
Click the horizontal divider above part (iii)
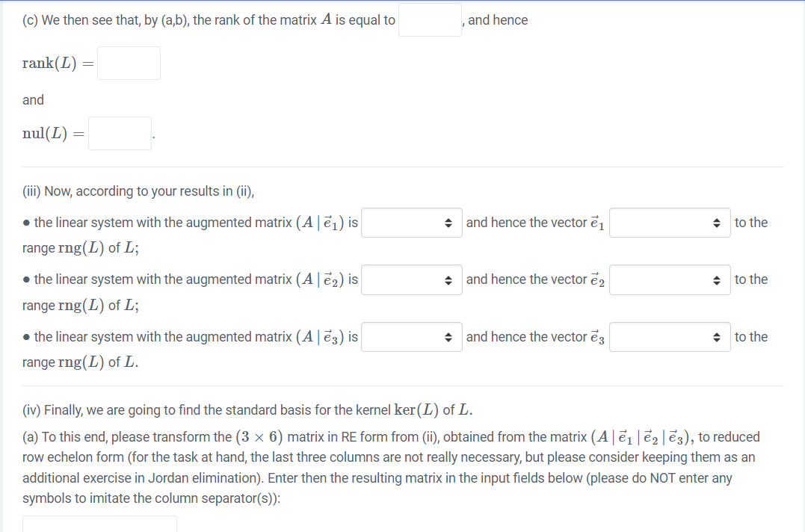coord(402,166)
